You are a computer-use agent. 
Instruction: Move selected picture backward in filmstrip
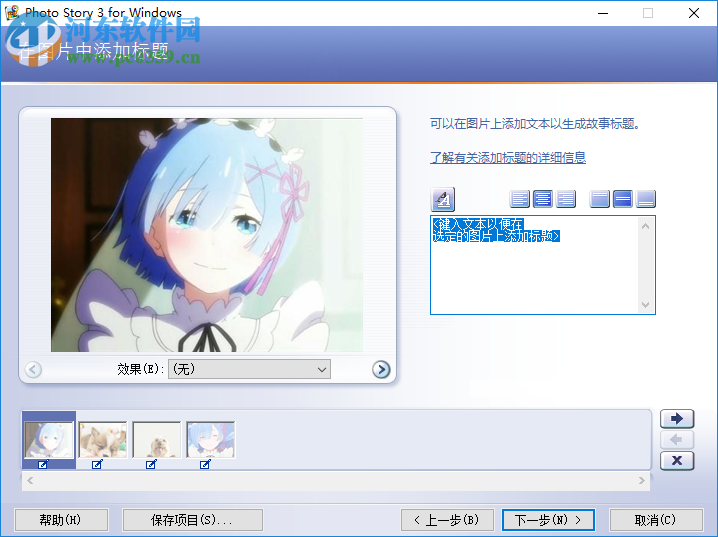click(677, 439)
